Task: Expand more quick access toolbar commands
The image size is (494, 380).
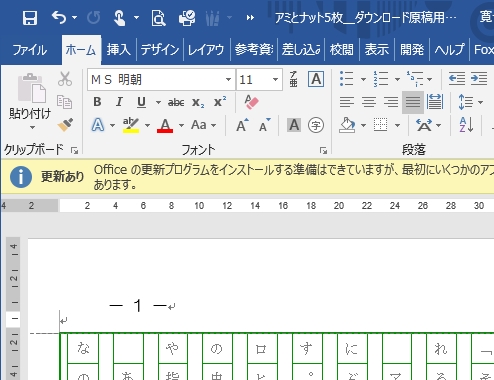Action: tap(250, 18)
